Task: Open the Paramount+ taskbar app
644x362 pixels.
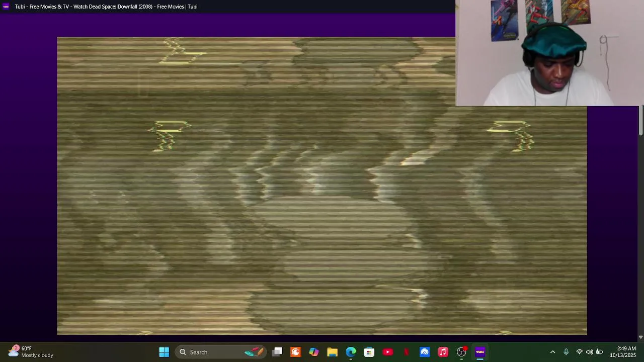Action: pos(425,352)
